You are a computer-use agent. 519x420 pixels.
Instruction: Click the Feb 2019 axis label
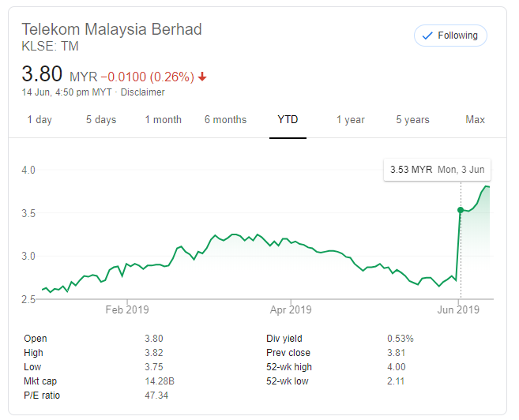pos(126,309)
